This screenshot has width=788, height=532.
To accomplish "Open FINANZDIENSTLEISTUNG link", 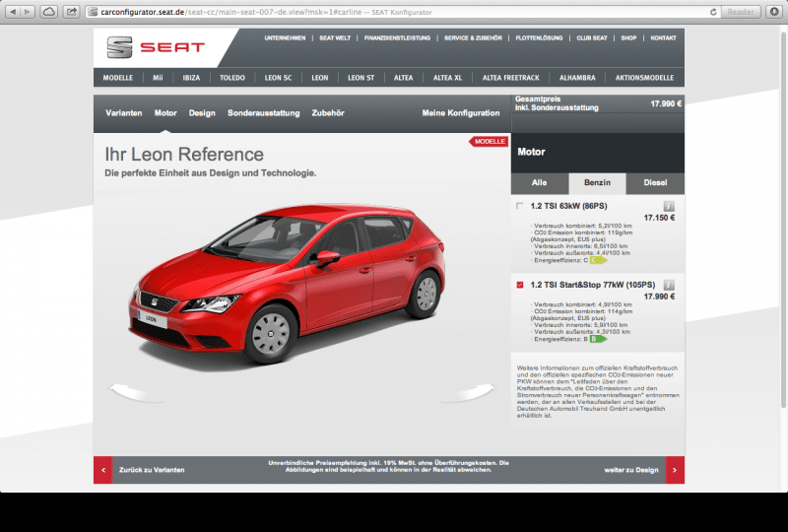I will click(397, 38).
